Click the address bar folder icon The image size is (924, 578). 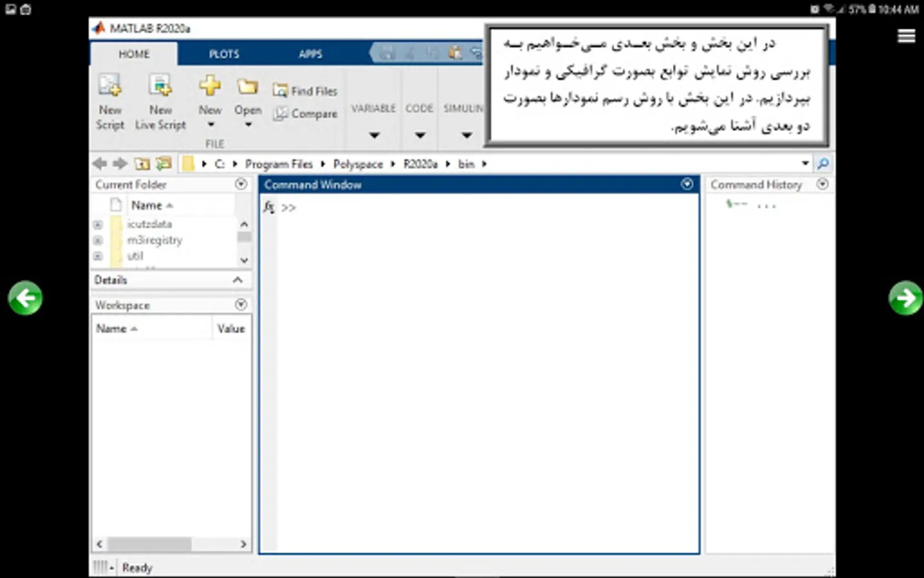[188, 164]
